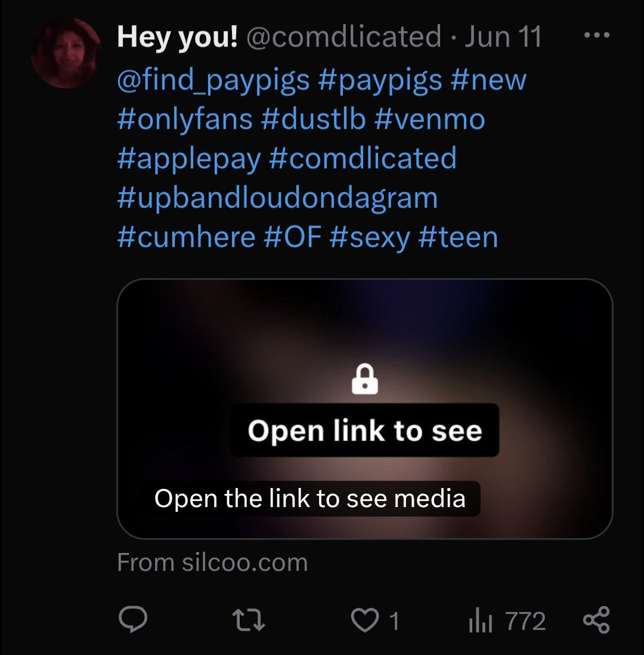The image size is (644, 655).
Task: Click "Open the link to see media" caption
Action: 310,498
